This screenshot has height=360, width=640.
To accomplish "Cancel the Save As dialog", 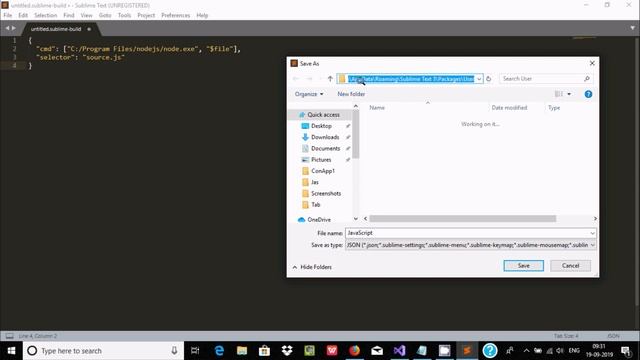I will (x=570, y=266).
